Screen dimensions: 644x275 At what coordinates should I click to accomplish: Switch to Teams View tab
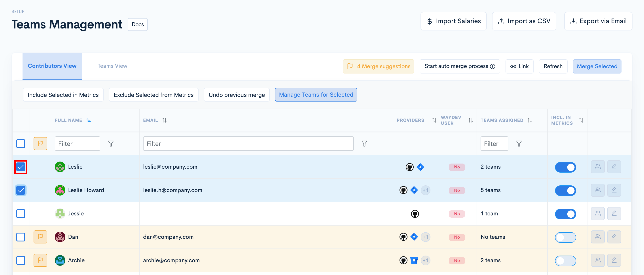[x=112, y=66]
